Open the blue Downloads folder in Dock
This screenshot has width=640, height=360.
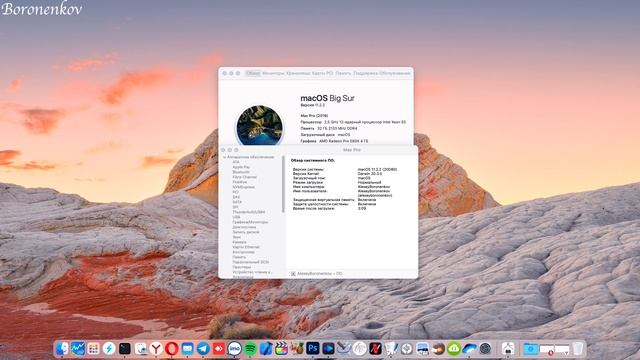tap(530, 348)
